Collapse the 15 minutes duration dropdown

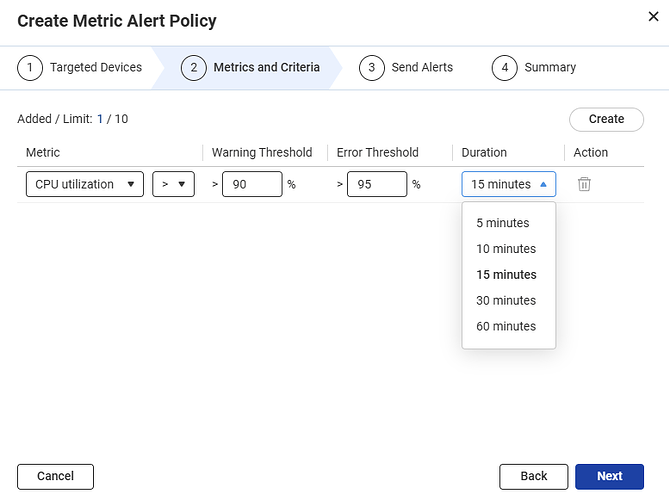click(x=508, y=185)
